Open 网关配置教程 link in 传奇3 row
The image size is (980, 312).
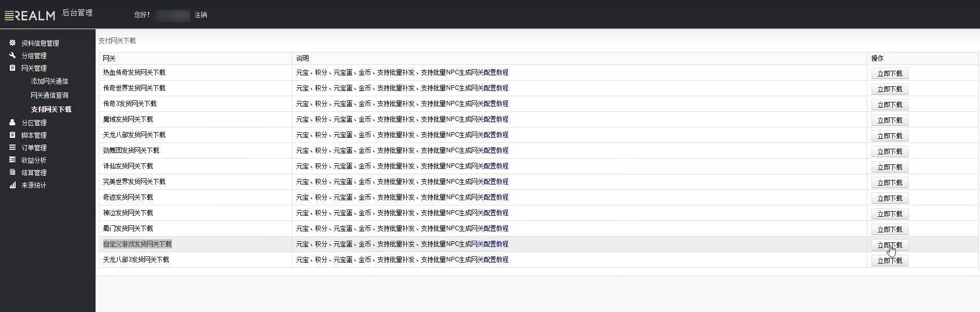(490, 103)
